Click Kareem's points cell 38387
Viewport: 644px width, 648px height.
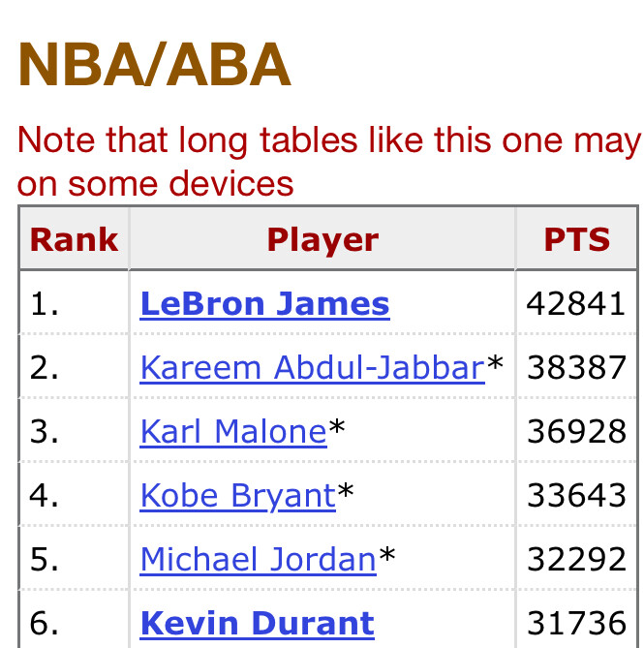pyautogui.click(x=576, y=368)
